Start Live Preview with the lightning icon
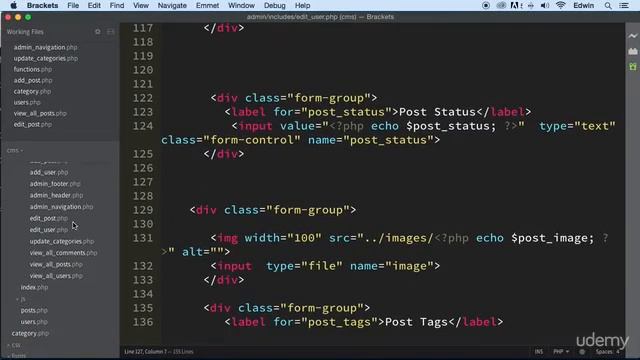640x360 pixels. 633,36
